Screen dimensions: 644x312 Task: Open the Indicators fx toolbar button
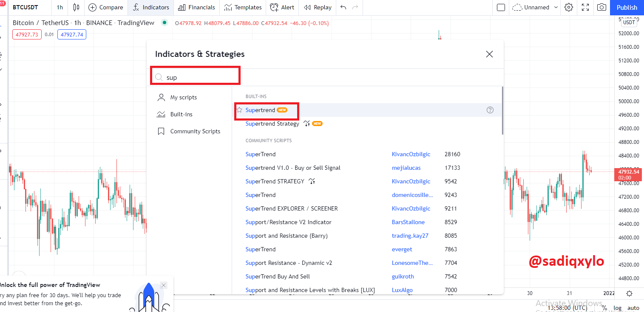(151, 7)
